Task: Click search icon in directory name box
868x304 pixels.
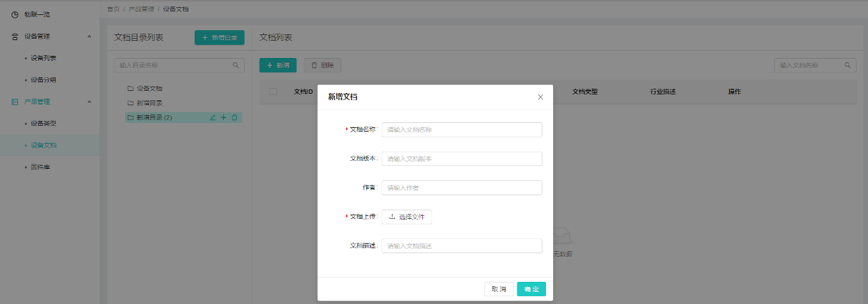Action: click(235, 65)
